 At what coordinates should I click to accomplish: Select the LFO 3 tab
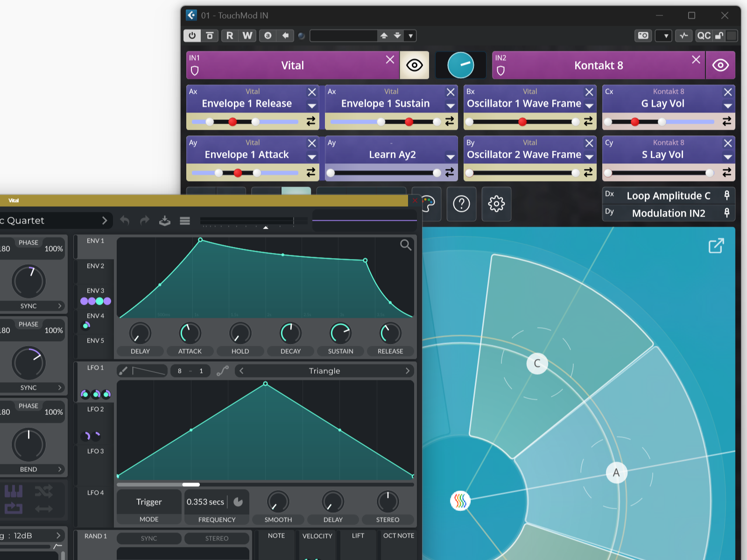pyautogui.click(x=95, y=451)
